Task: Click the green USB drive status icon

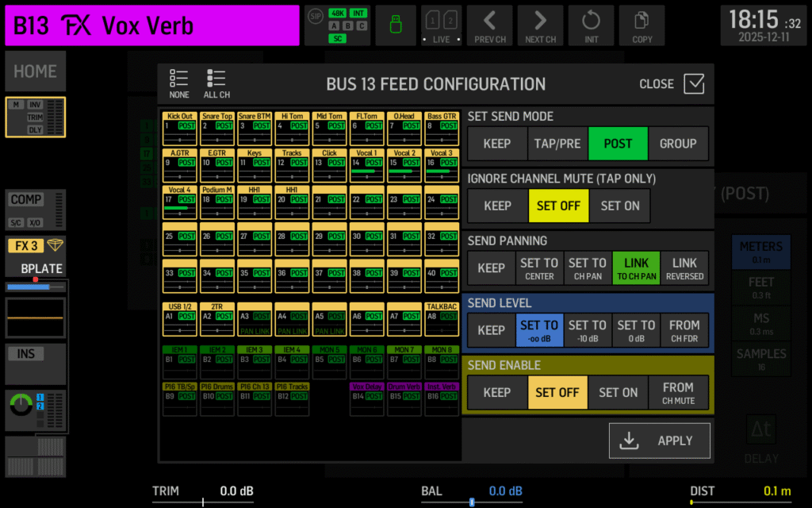Action: coord(395,25)
